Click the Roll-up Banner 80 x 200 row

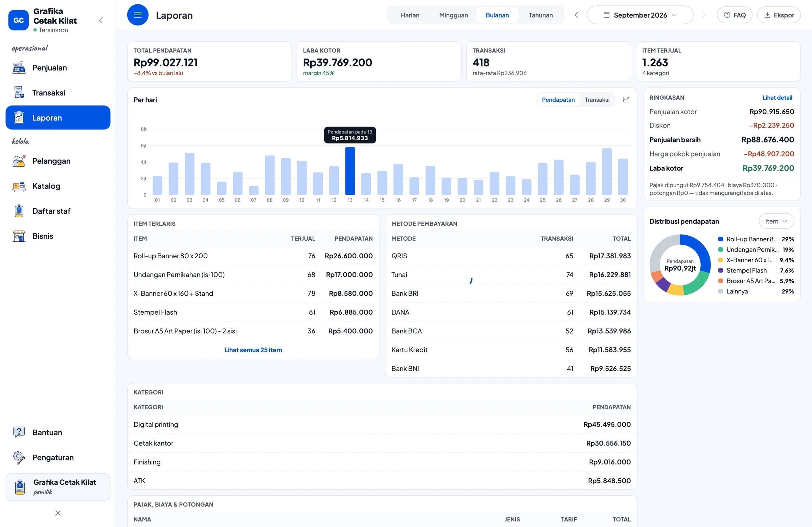coord(253,256)
